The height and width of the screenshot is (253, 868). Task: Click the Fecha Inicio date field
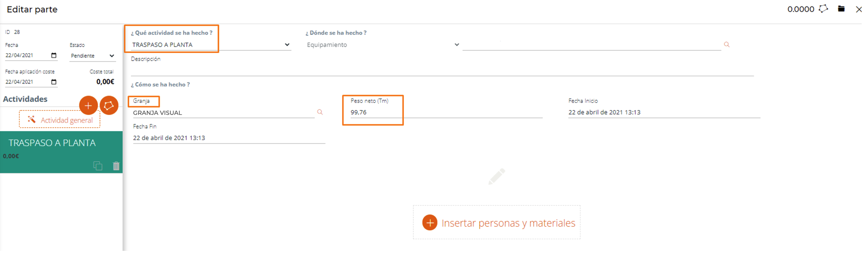click(x=663, y=112)
